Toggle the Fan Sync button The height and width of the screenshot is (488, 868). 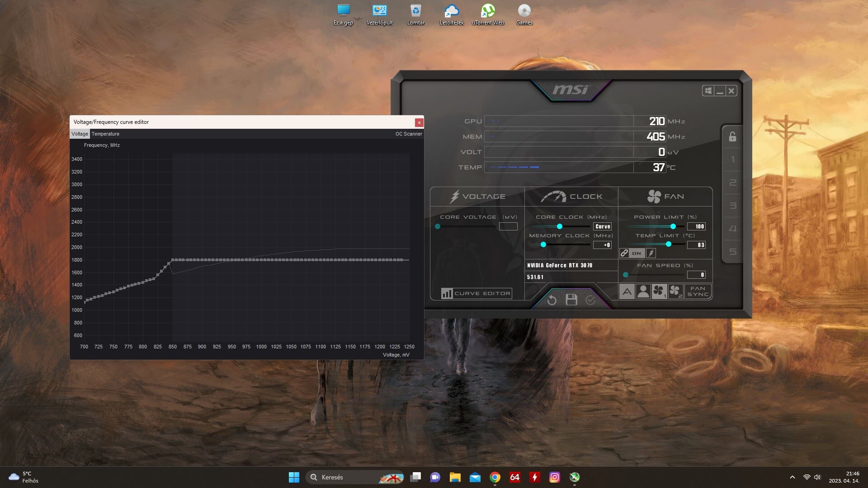coord(698,291)
